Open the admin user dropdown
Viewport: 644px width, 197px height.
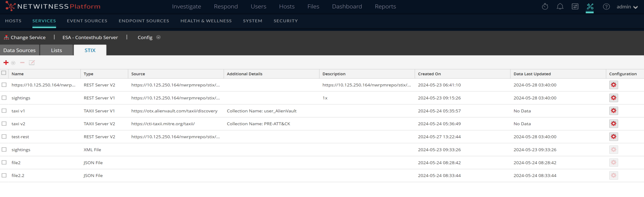coord(627,7)
